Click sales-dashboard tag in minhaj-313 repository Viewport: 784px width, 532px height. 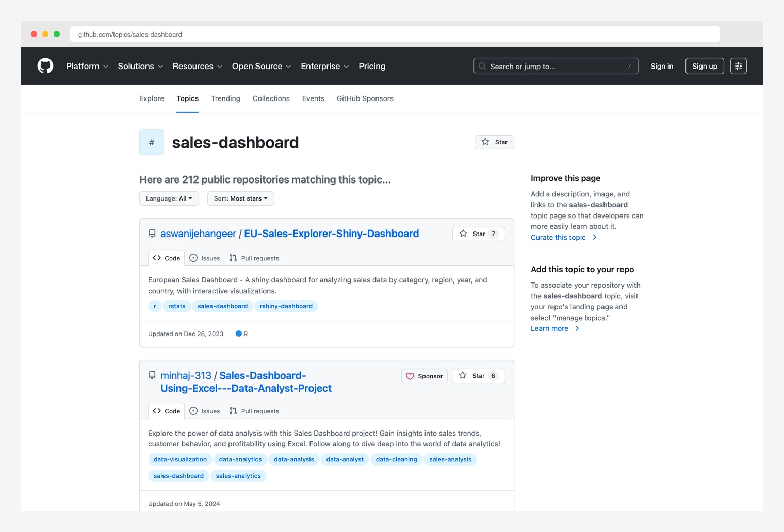point(178,476)
